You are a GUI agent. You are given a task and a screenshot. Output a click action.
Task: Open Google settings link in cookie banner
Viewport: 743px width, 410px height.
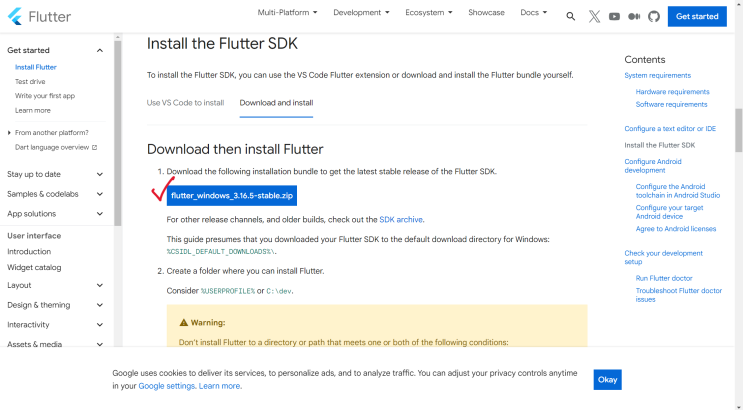166,386
